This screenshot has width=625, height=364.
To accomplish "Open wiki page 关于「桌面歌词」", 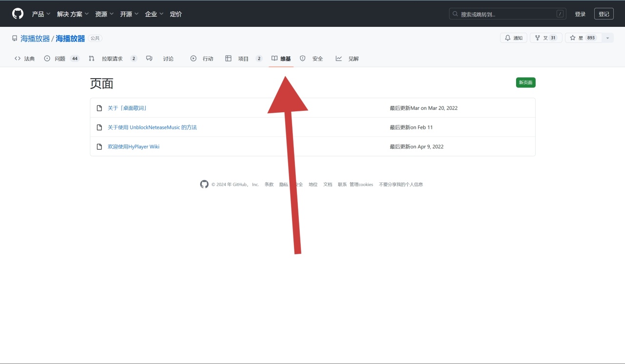I will [x=127, y=108].
